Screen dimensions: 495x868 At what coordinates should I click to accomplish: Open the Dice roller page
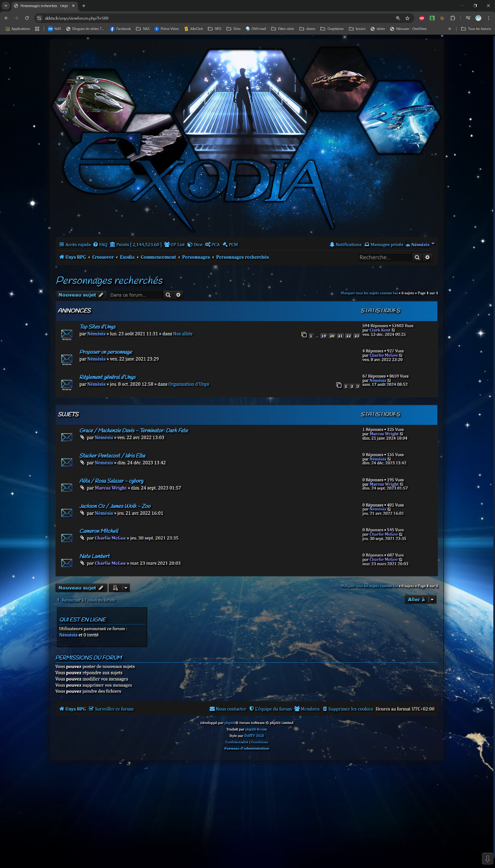[195, 245]
